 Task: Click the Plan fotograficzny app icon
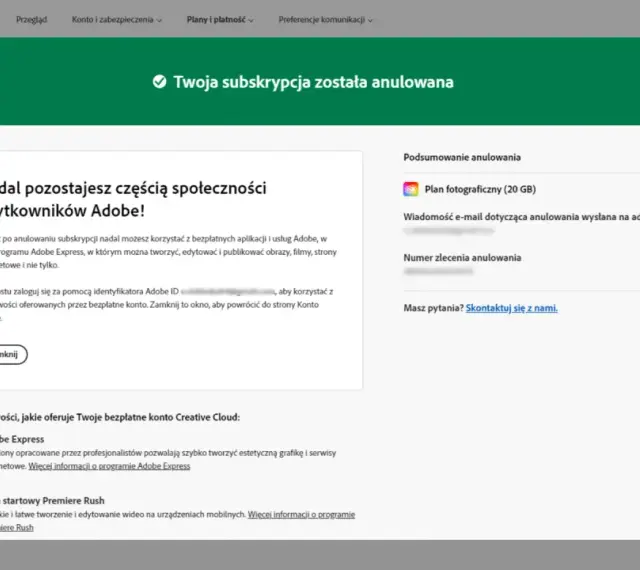(411, 189)
